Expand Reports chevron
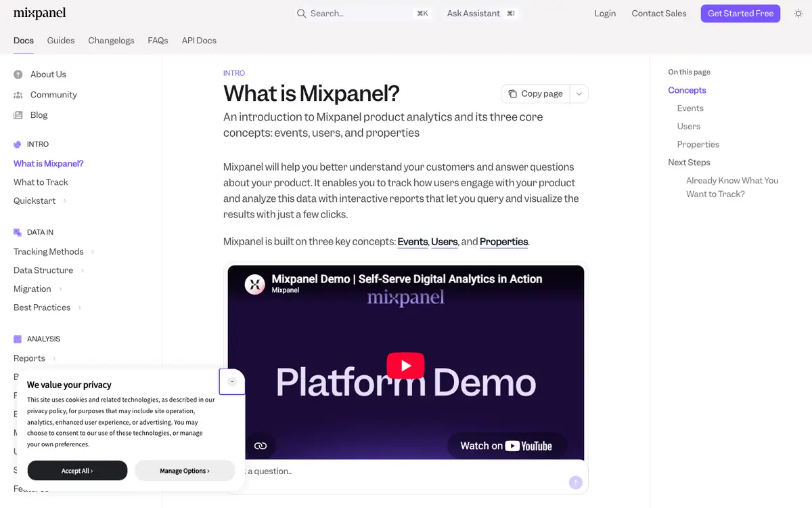Image resolution: width=812 pixels, height=508 pixels. (x=54, y=358)
